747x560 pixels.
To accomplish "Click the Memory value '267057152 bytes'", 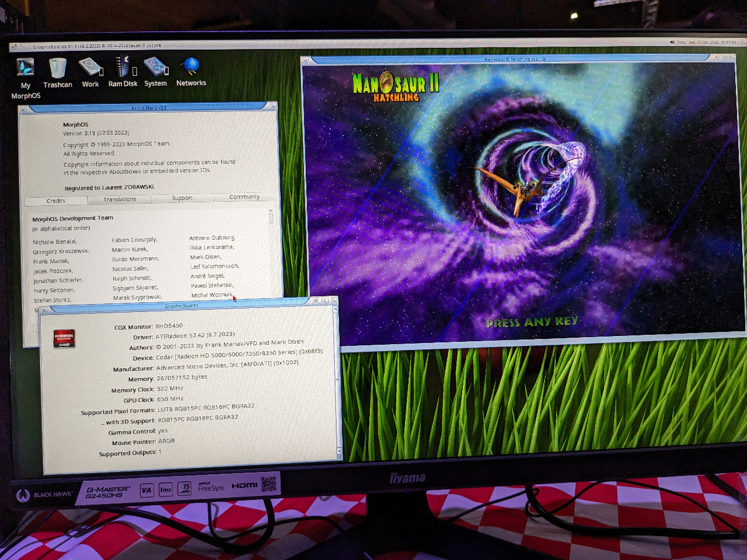I will click(x=182, y=377).
